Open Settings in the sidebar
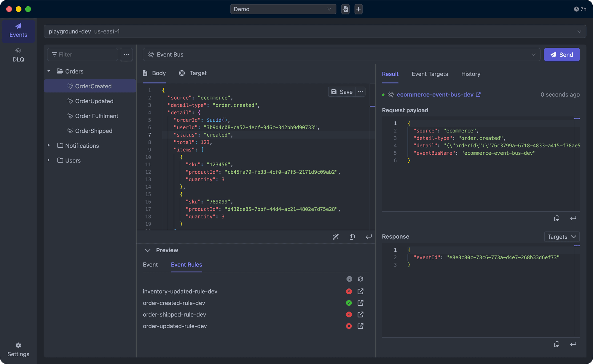The width and height of the screenshot is (593, 364). pyautogui.click(x=18, y=350)
